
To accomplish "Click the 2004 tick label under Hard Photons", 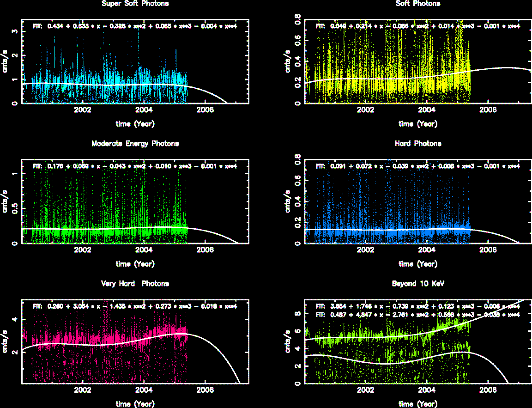I will click(x=427, y=250).
